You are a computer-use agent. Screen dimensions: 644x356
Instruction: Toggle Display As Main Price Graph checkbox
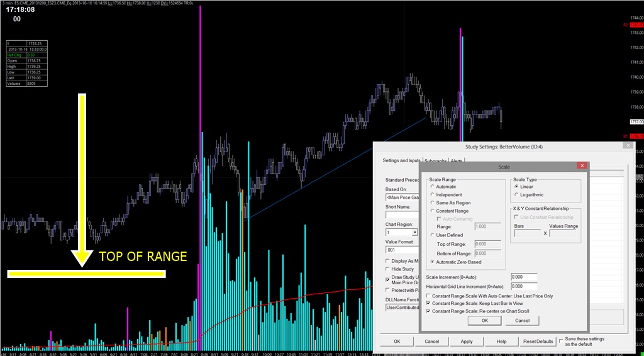pyautogui.click(x=387, y=261)
